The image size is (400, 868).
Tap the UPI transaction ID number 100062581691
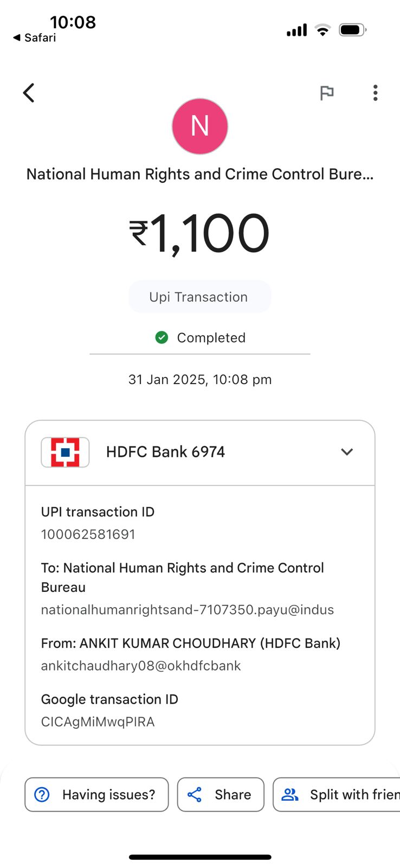[x=88, y=534]
